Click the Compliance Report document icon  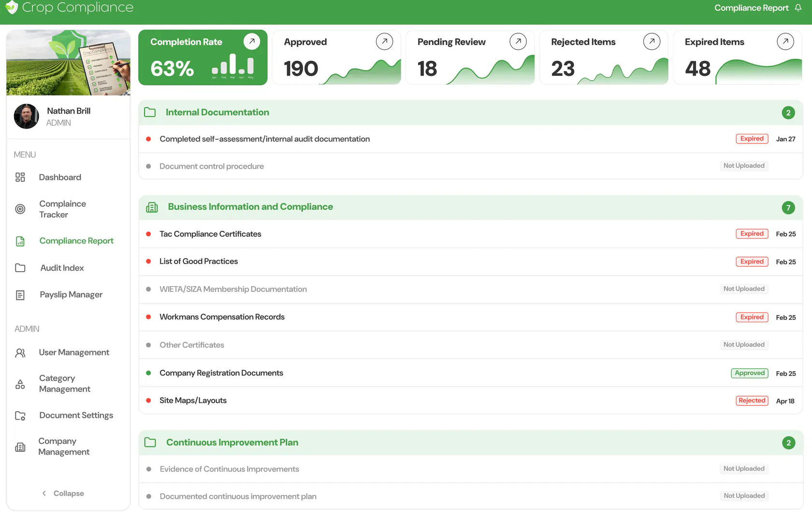[x=20, y=241]
